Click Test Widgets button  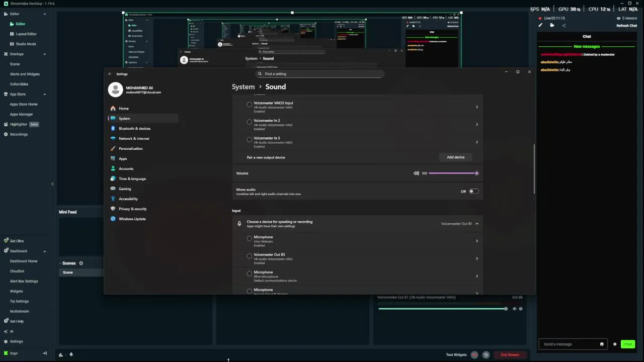pos(456,355)
